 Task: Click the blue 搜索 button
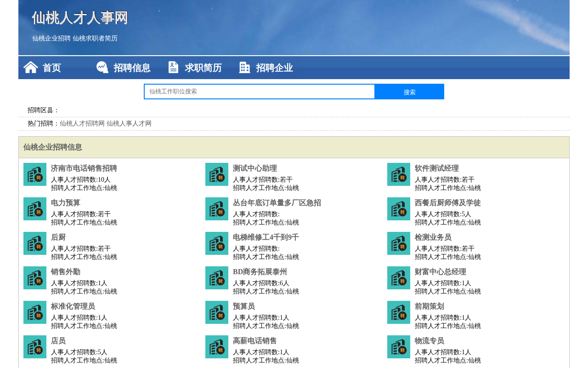coord(409,92)
